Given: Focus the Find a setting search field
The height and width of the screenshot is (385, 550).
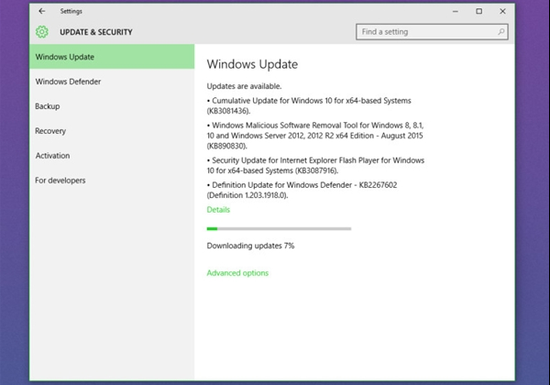Looking at the screenshot, I should (432, 32).
